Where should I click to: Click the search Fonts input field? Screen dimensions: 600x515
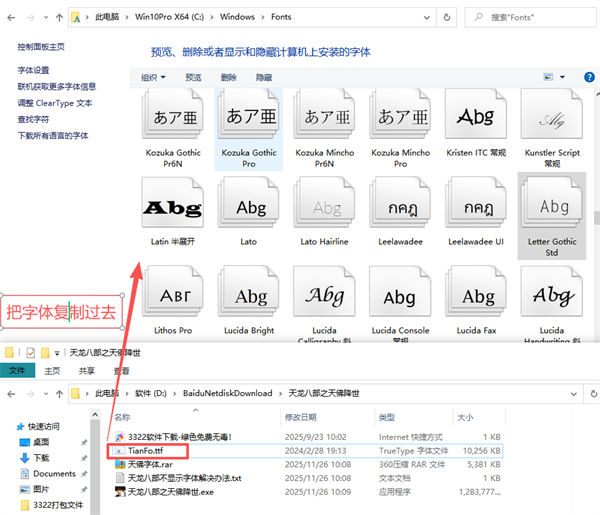click(530, 18)
